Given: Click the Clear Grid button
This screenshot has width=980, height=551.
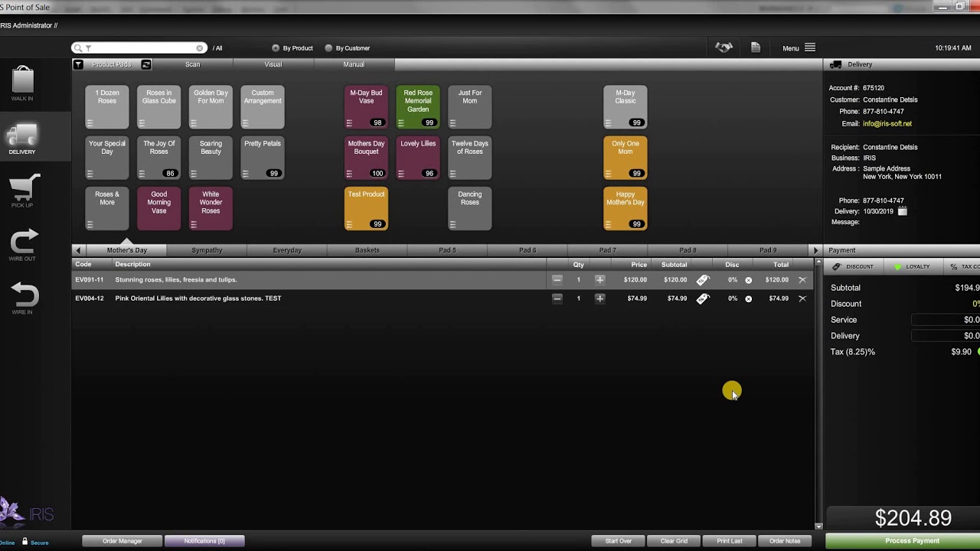Looking at the screenshot, I should pyautogui.click(x=674, y=541).
